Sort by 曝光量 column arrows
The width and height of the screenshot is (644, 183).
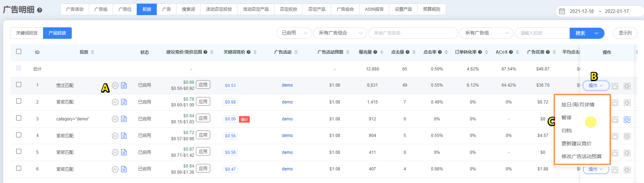tap(382, 52)
